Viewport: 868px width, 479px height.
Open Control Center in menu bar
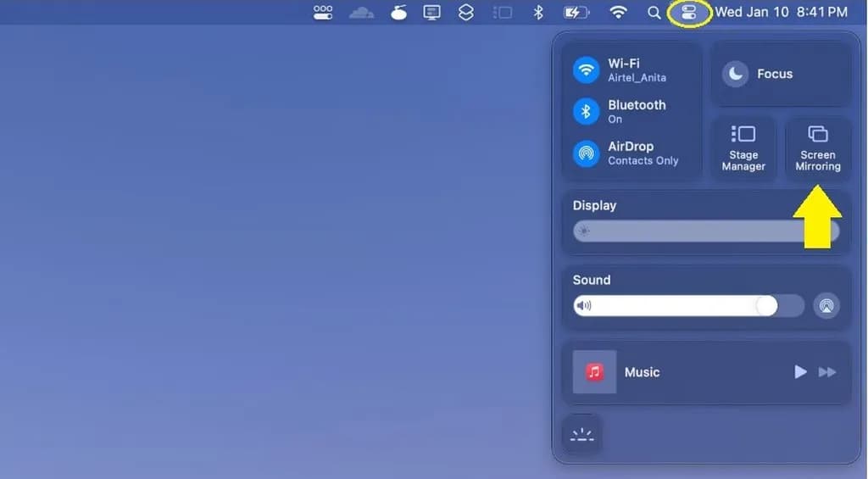(689, 13)
